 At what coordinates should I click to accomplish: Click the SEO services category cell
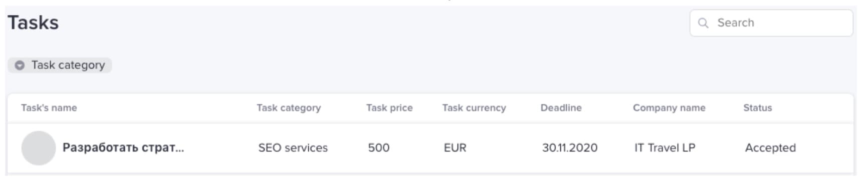click(293, 148)
